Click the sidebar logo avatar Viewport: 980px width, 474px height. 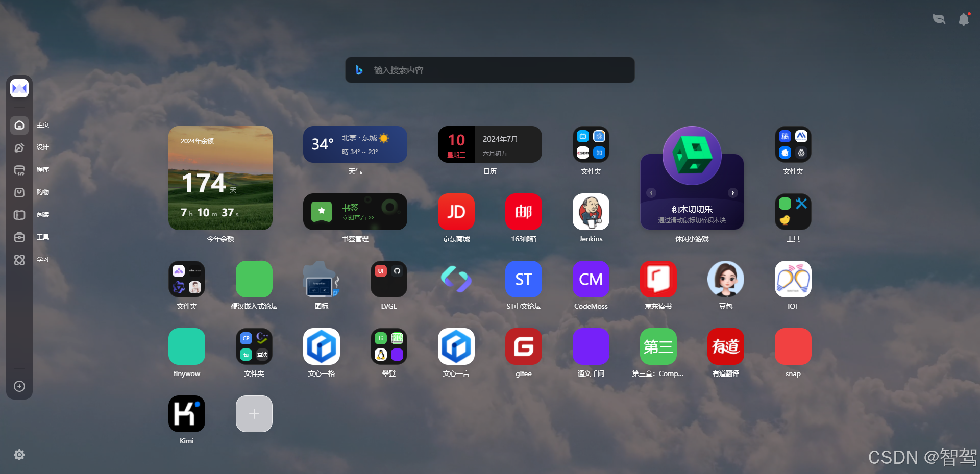point(19,88)
